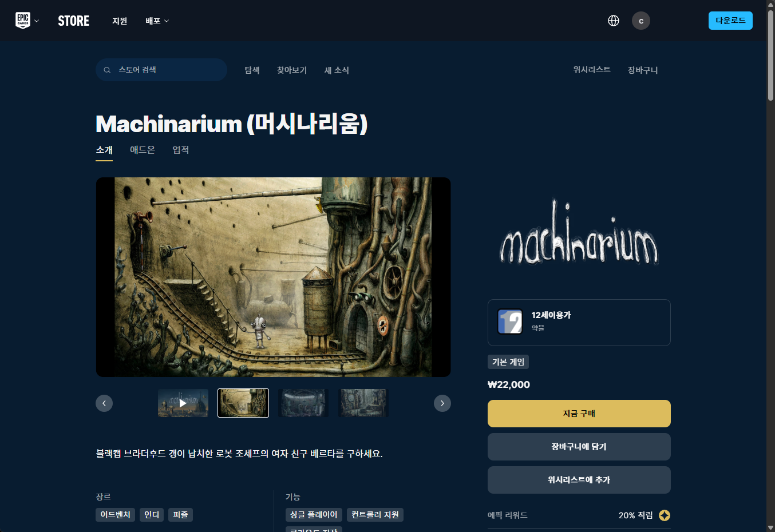
Task: Select the highlighted second screenshot thumbnail
Action: (x=243, y=403)
